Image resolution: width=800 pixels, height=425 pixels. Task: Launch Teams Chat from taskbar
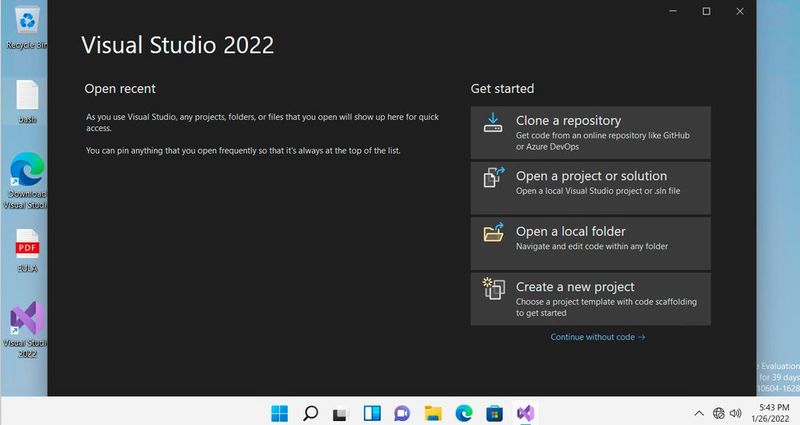pyautogui.click(x=402, y=413)
